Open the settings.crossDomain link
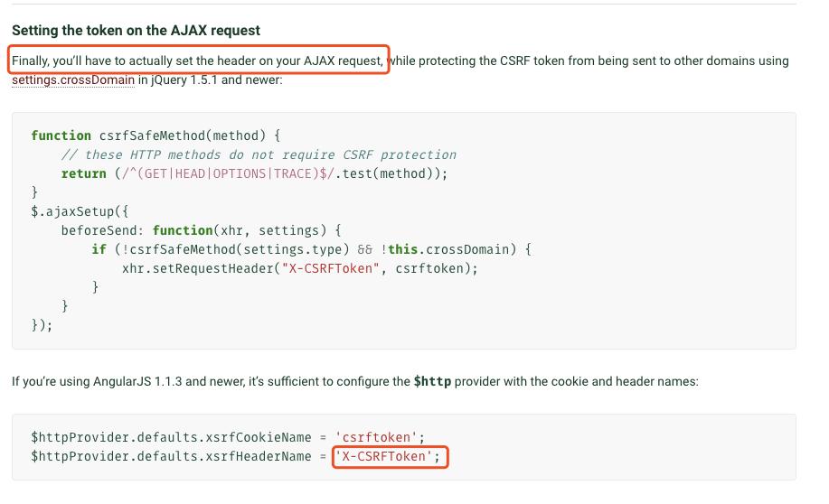Viewport: 829px width, 504px height. (73, 79)
